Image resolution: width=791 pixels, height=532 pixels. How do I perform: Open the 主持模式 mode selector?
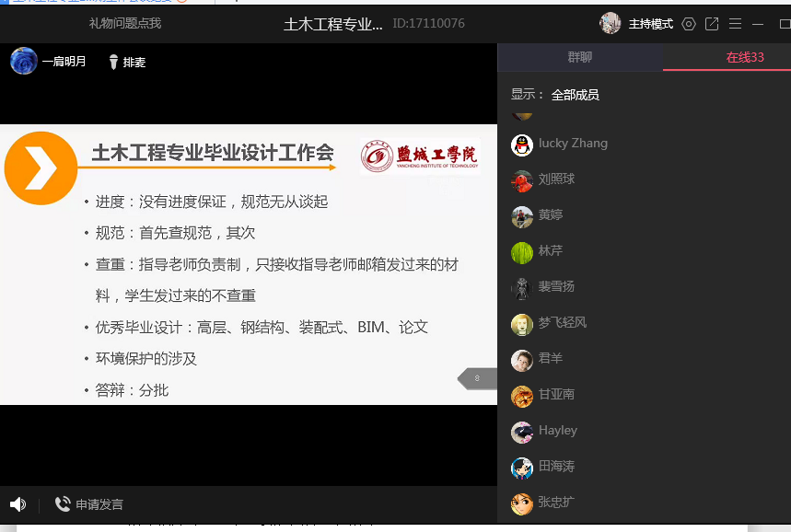650,24
